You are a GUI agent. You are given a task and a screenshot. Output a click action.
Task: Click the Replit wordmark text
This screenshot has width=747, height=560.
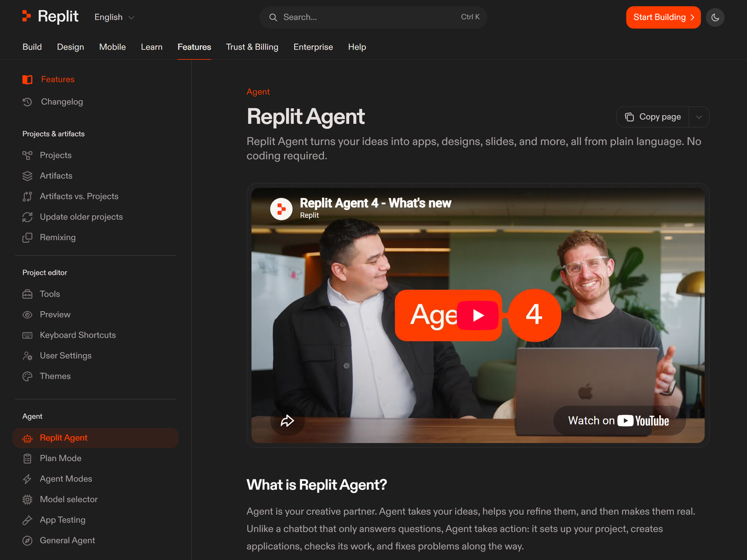(x=58, y=17)
